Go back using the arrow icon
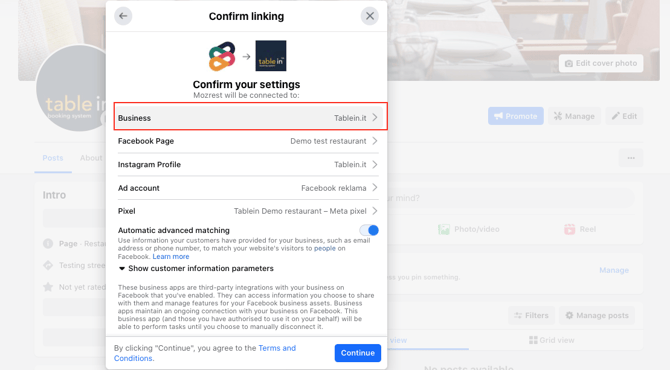The height and width of the screenshot is (370, 670). [123, 16]
